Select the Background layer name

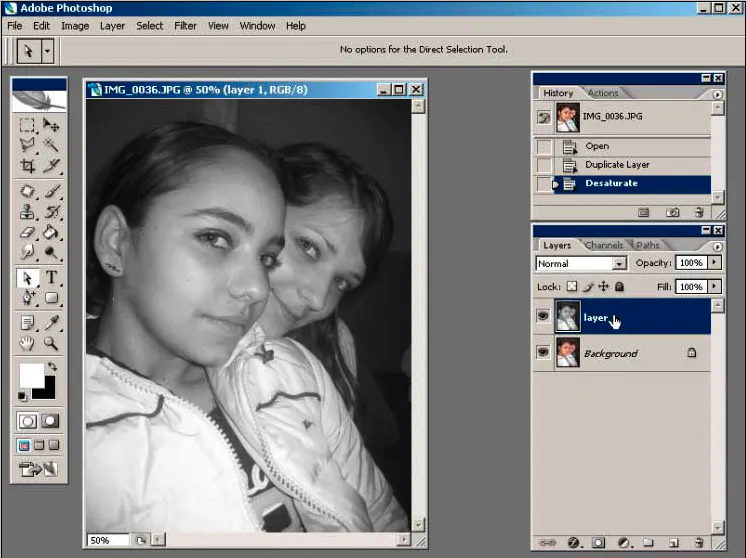coord(610,353)
